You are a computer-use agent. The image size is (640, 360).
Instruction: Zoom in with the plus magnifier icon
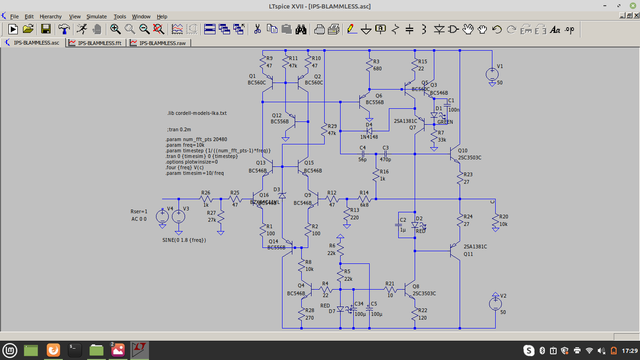click(115, 29)
